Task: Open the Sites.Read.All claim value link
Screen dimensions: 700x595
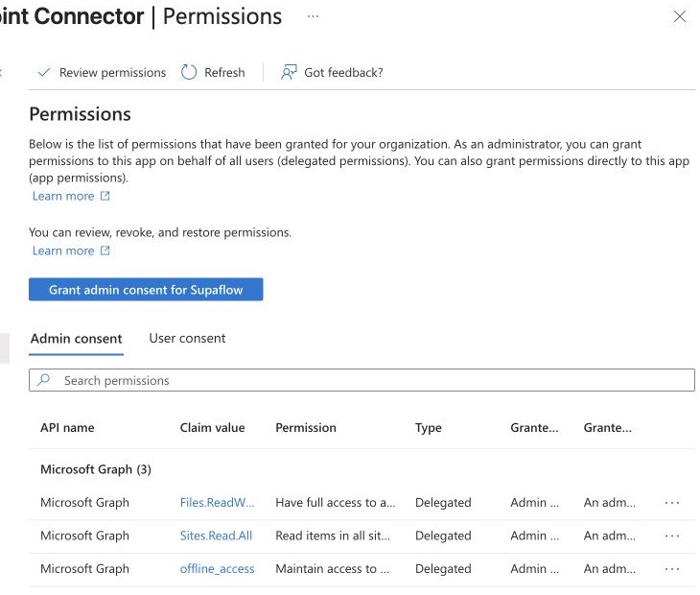Action: 216,535
